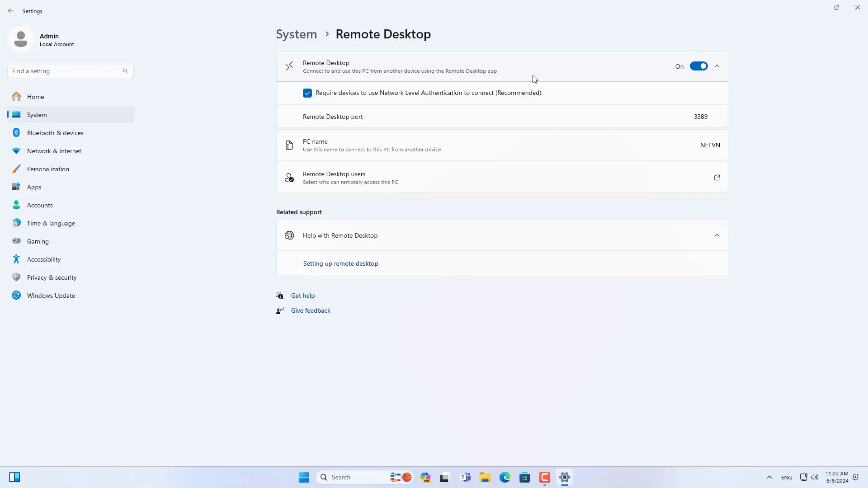Open the Setting up remote desktop link

(x=341, y=263)
